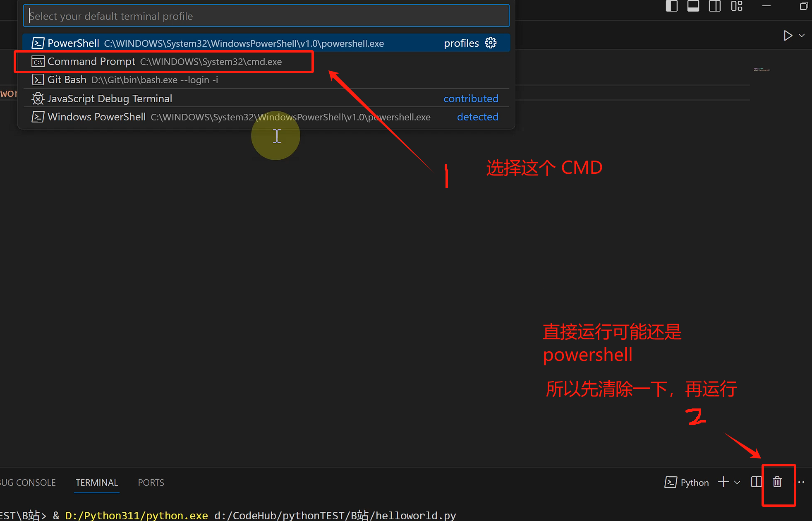Click the PowerShell terminal icon
Image resolution: width=812 pixels, height=521 pixels.
coord(38,43)
